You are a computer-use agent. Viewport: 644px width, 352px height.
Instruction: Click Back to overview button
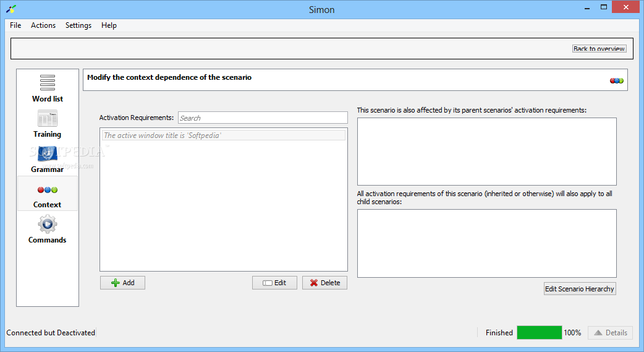click(600, 48)
